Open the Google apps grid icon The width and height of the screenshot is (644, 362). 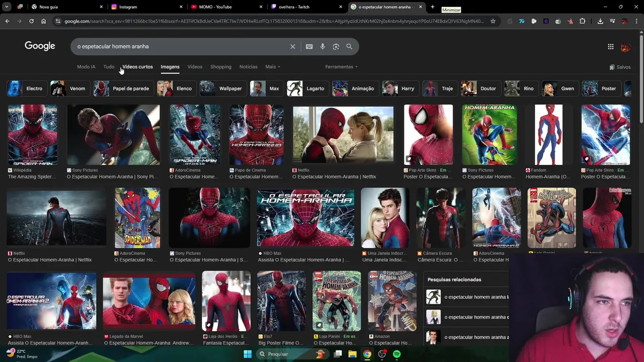point(610,47)
